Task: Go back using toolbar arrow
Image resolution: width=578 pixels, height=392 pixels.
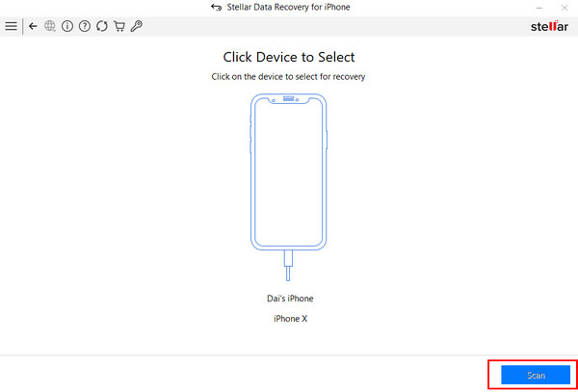Action: [x=33, y=26]
